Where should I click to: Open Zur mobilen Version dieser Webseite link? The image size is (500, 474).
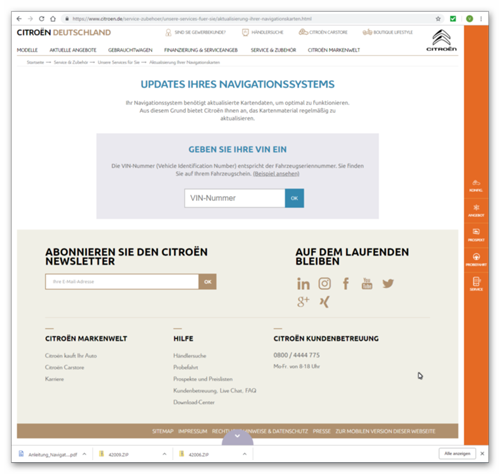pos(385,431)
